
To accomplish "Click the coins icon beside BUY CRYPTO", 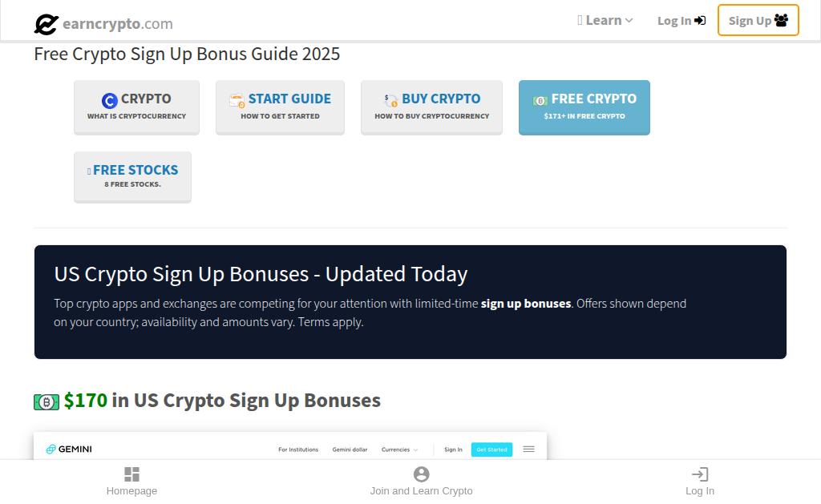I will click(x=390, y=100).
